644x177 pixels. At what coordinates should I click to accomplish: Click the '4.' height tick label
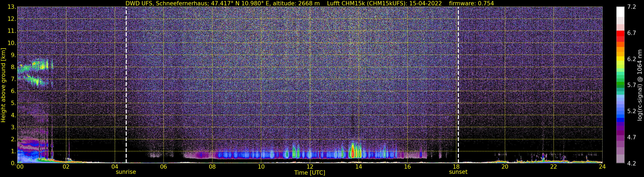coord(13,115)
